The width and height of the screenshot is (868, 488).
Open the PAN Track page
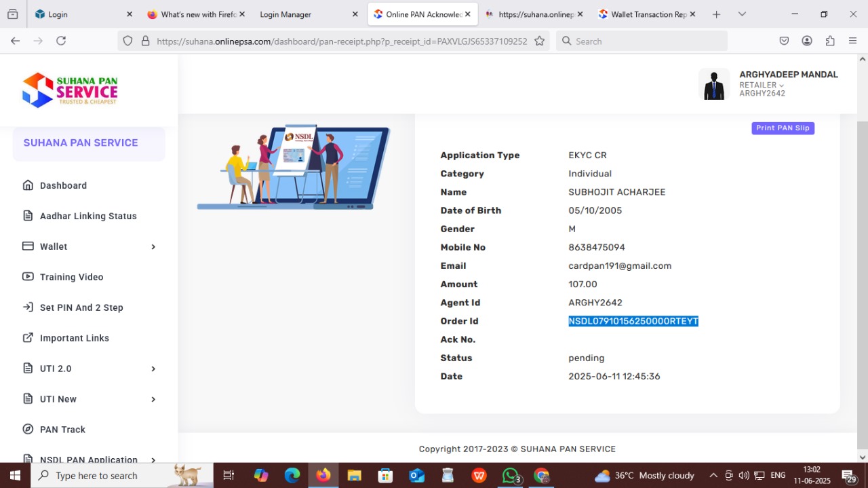click(62, 430)
